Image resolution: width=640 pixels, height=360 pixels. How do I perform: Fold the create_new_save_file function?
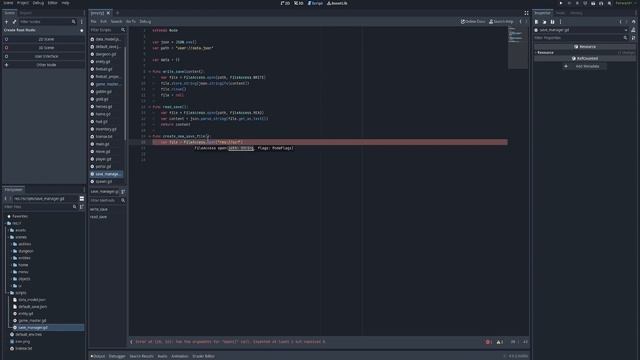[149, 136]
